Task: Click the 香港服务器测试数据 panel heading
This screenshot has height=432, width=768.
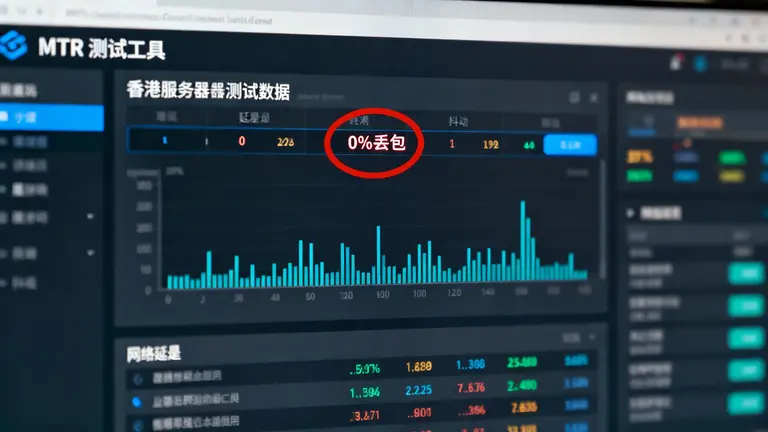Action: tap(208, 91)
